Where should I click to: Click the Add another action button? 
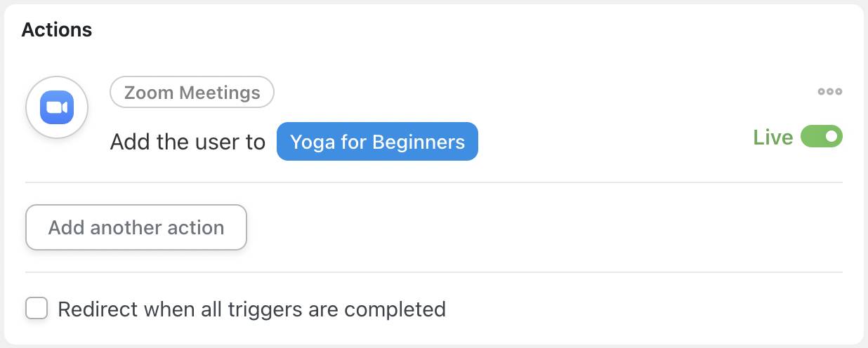point(136,227)
